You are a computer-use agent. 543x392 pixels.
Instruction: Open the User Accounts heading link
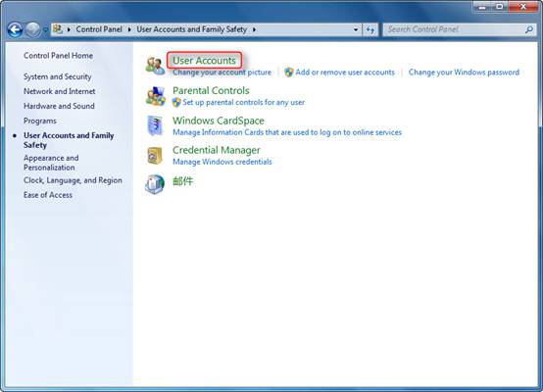[x=204, y=61]
